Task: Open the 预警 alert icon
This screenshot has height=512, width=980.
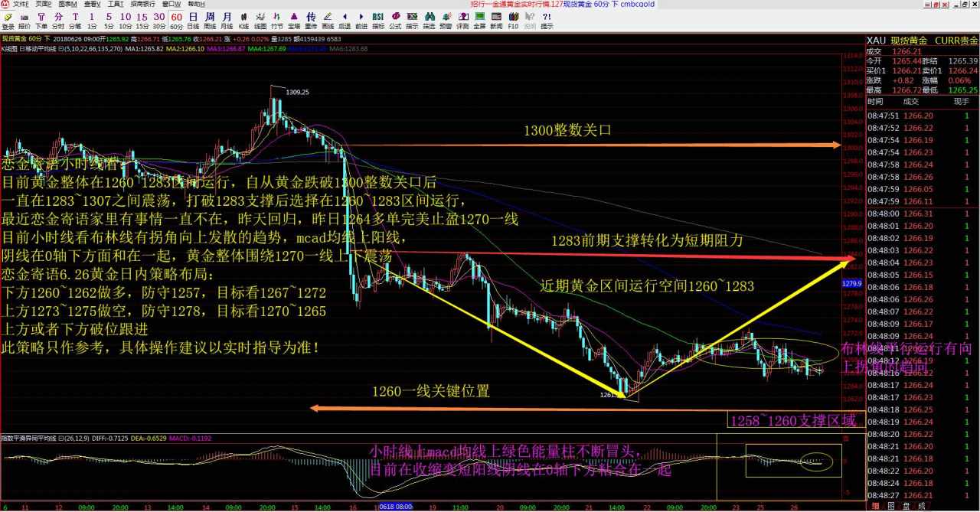Action: click(x=446, y=21)
